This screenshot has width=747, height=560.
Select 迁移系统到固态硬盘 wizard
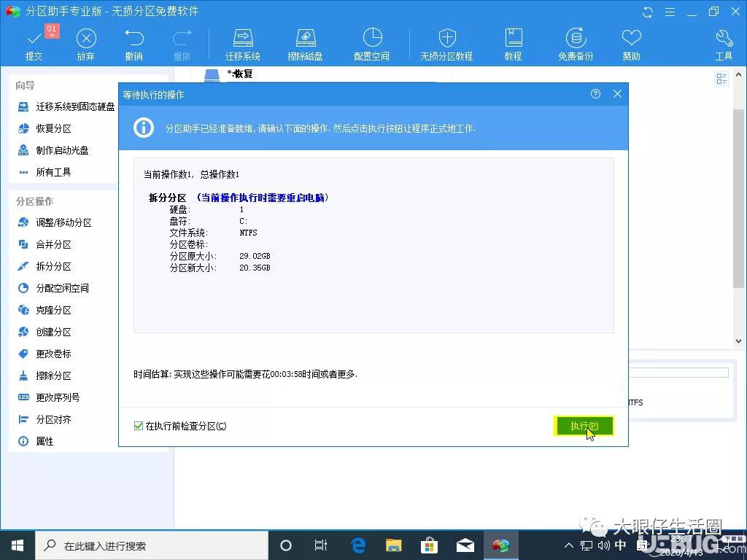click(66, 106)
